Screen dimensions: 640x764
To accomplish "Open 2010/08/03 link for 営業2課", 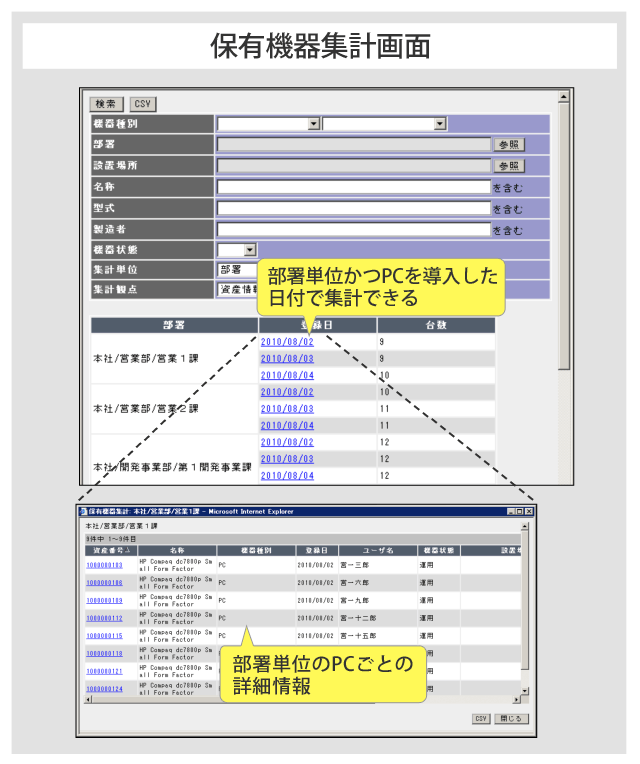I will click(x=287, y=409).
